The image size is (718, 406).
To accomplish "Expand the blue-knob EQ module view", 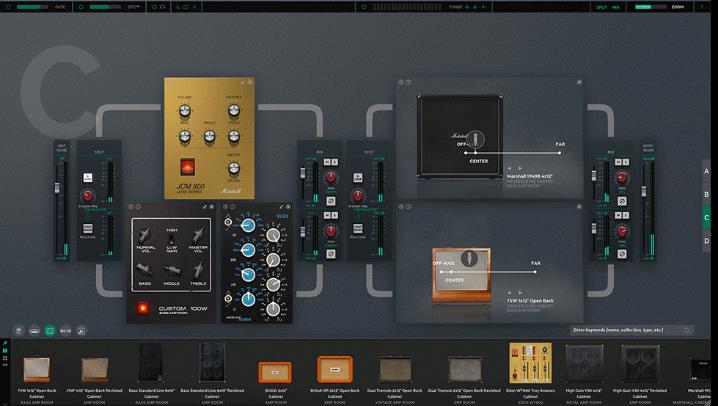I will click(281, 207).
